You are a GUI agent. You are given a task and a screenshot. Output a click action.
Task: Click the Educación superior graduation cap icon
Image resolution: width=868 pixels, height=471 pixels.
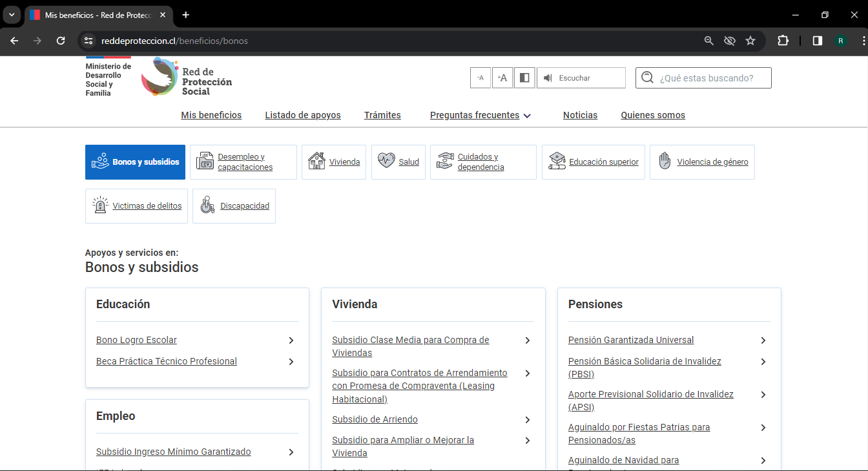click(x=557, y=162)
